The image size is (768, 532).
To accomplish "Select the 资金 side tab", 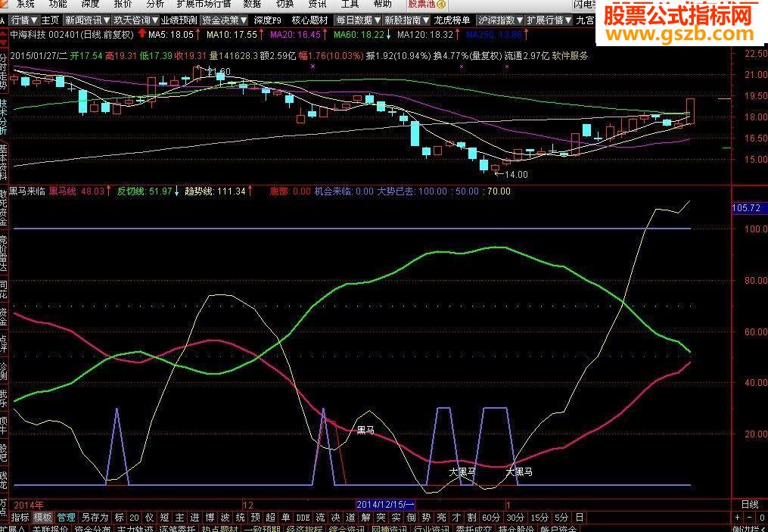I will point(4,317).
